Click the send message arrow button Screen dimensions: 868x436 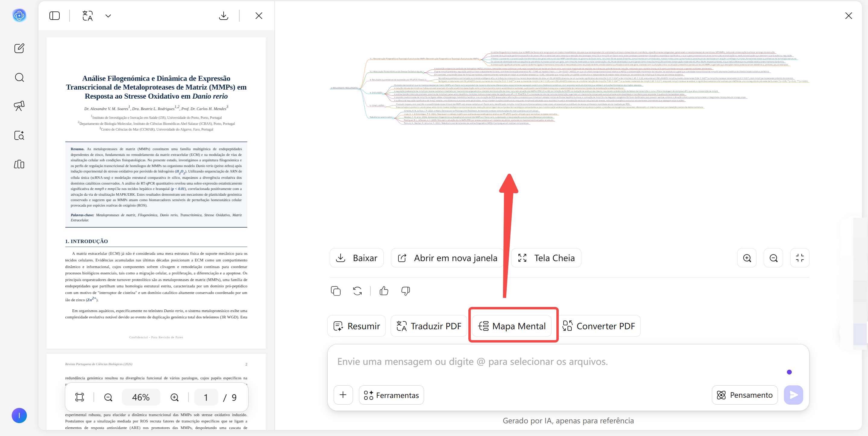coord(794,395)
